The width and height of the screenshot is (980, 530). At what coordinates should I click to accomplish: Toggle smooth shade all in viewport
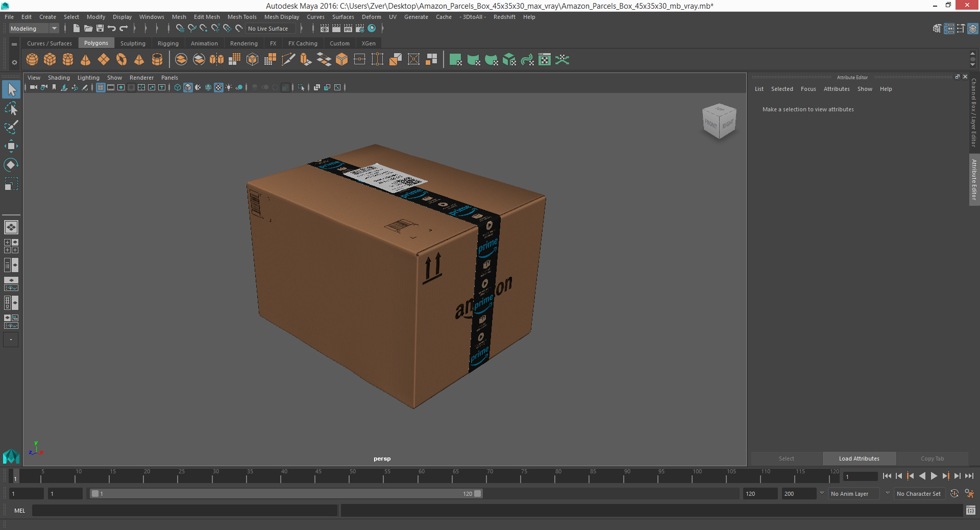click(188, 88)
